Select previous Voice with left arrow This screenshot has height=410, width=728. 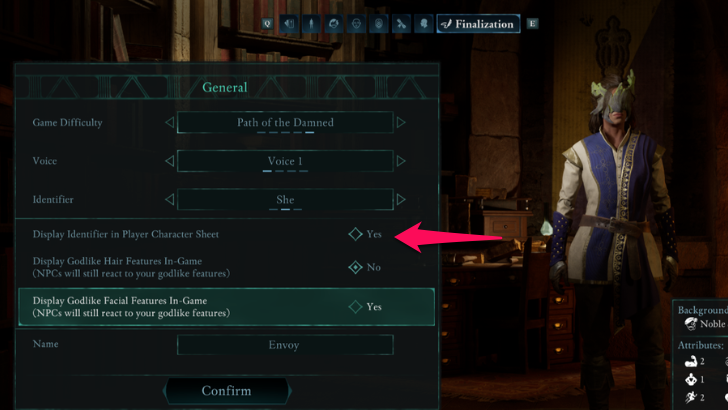[x=170, y=161]
